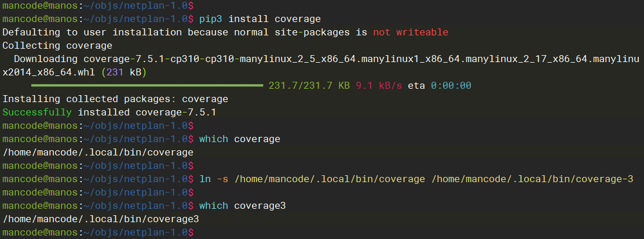
Task: Click the red 'not writeable' text
Action: pos(410,32)
